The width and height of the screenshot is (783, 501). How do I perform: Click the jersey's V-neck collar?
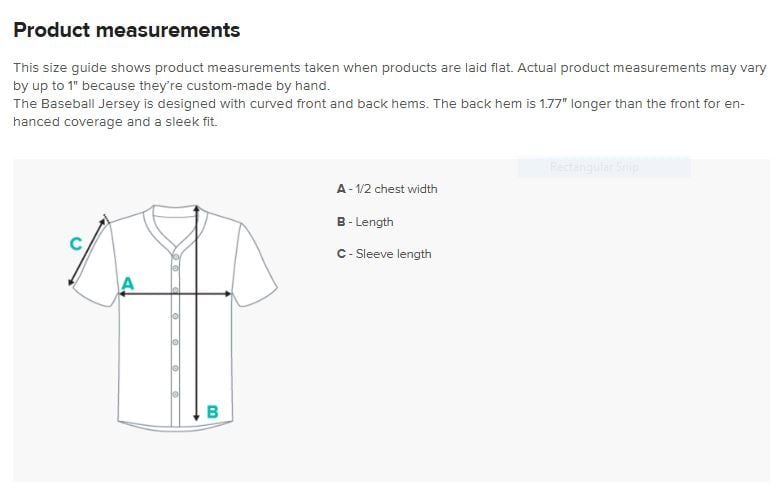[173, 226]
